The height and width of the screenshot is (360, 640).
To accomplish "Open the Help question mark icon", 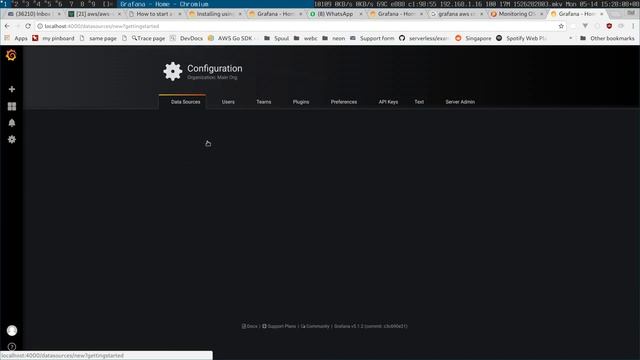I will point(12,347).
